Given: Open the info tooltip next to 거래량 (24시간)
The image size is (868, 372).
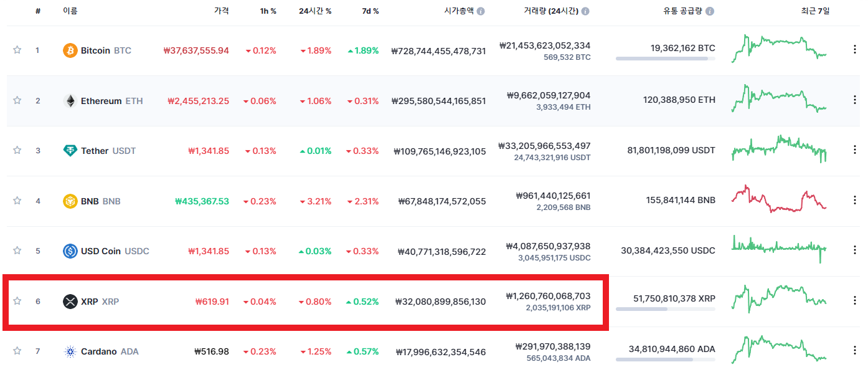Looking at the screenshot, I should click(585, 11).
